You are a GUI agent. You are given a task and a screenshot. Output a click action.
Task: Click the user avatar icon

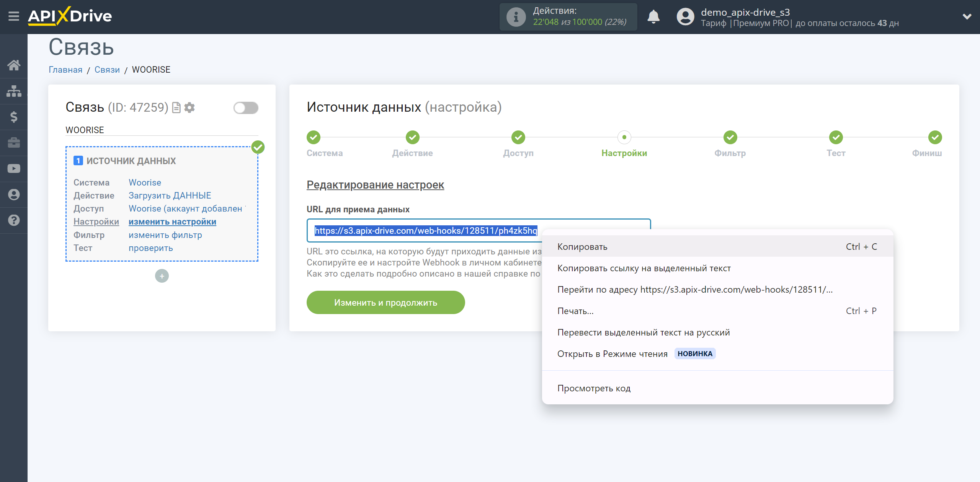pos(685,17)
